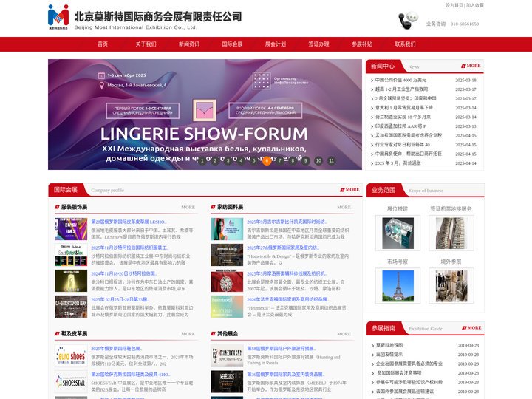This screenshot has width=532, height=399.
Task: Click the 展位搭建 booth image
Action: [x=398, y=233]
